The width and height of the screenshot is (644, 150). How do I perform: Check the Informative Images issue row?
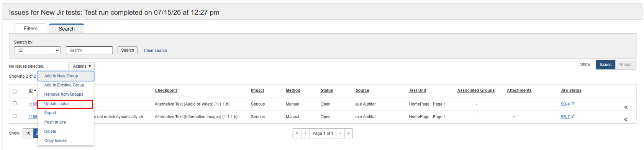pos(15,116)
